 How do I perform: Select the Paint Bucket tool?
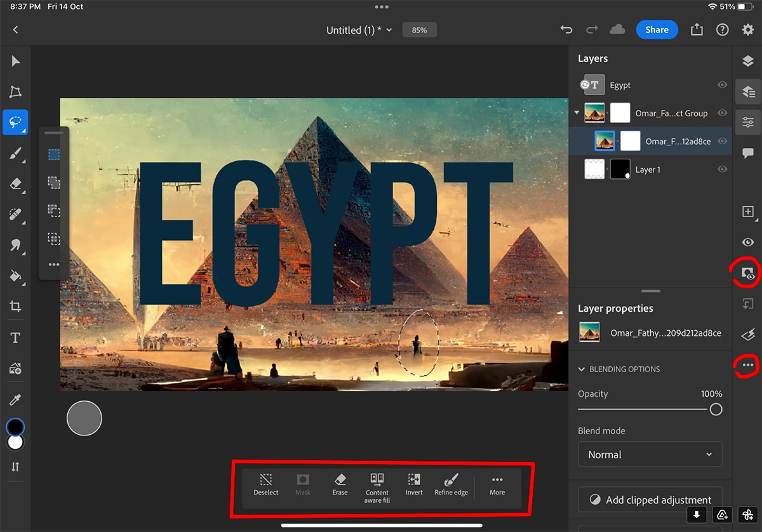click(15, 276)
